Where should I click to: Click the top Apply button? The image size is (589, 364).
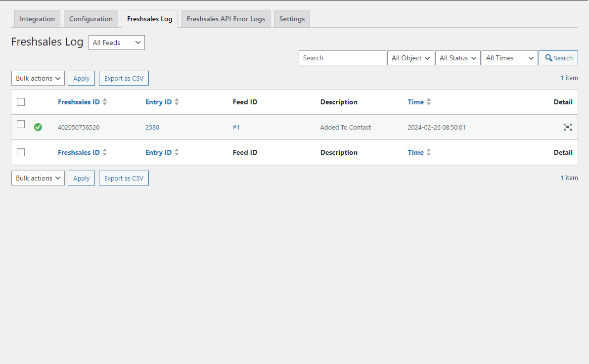pyautogui.click(x=81, y=78)
